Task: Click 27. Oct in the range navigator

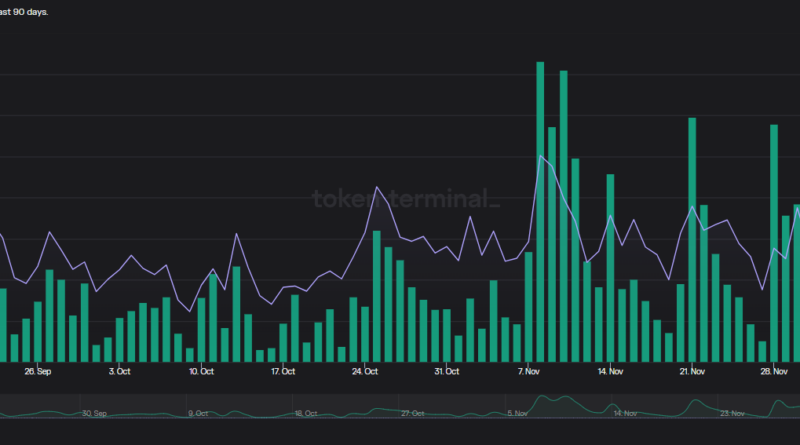Action: point(413,412)
